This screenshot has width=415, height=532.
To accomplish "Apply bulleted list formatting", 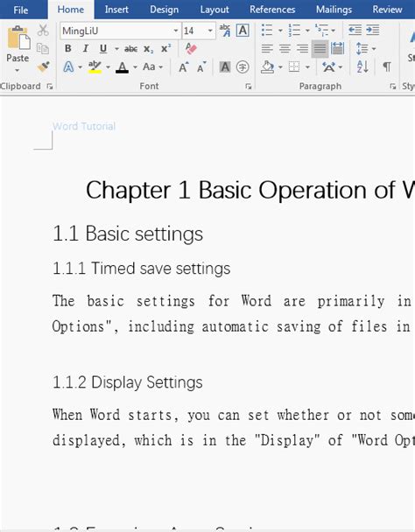I will (267, 31).
